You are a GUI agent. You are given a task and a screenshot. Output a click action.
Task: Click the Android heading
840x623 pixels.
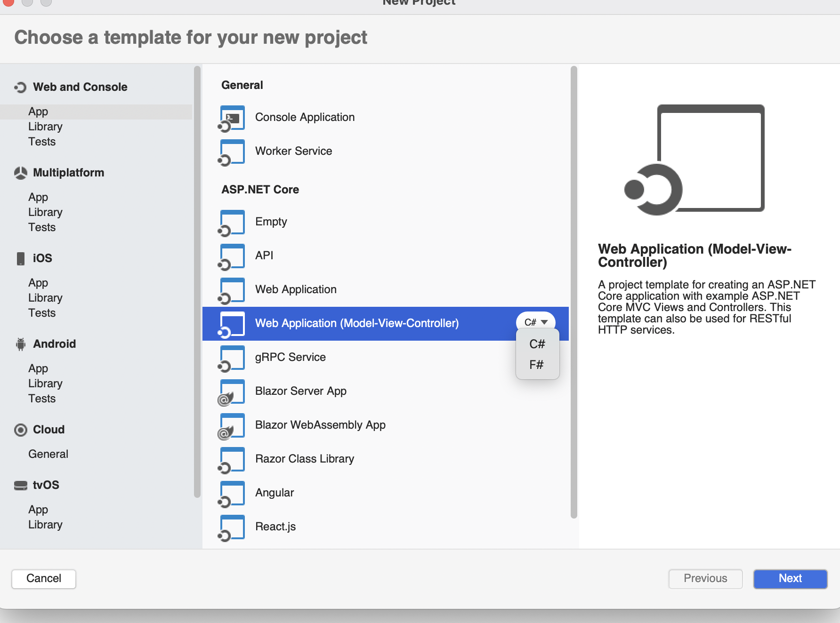(55, 344)
